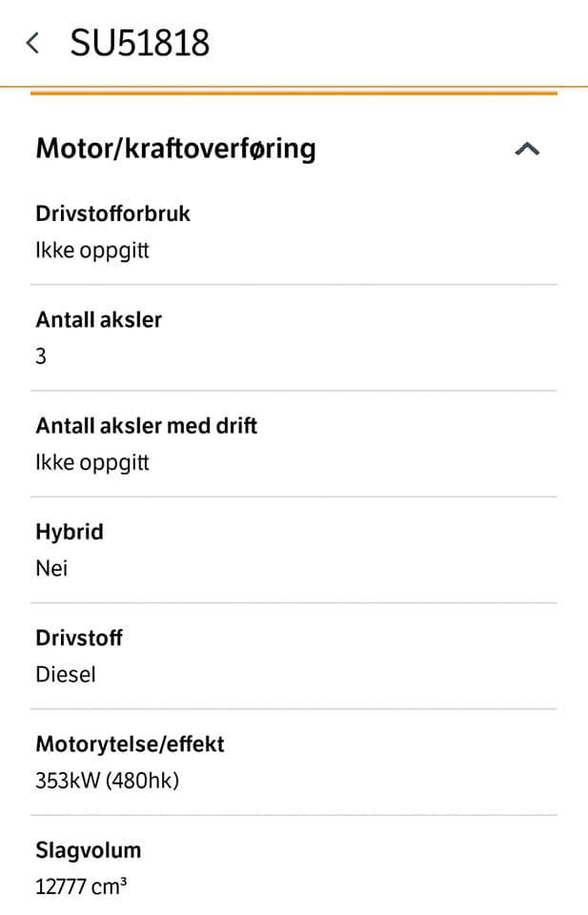This screenshot has width=588, height=915.
Task: Select the Motorytelse/effekt label
Action: [130, 744]
